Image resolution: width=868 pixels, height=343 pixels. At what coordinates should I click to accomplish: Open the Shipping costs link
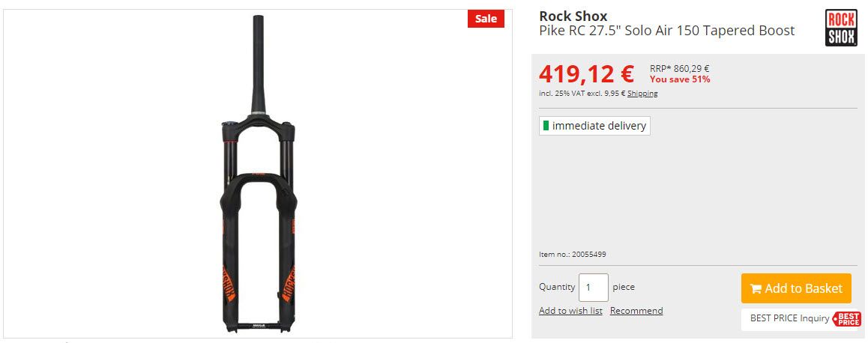(642, 94)
